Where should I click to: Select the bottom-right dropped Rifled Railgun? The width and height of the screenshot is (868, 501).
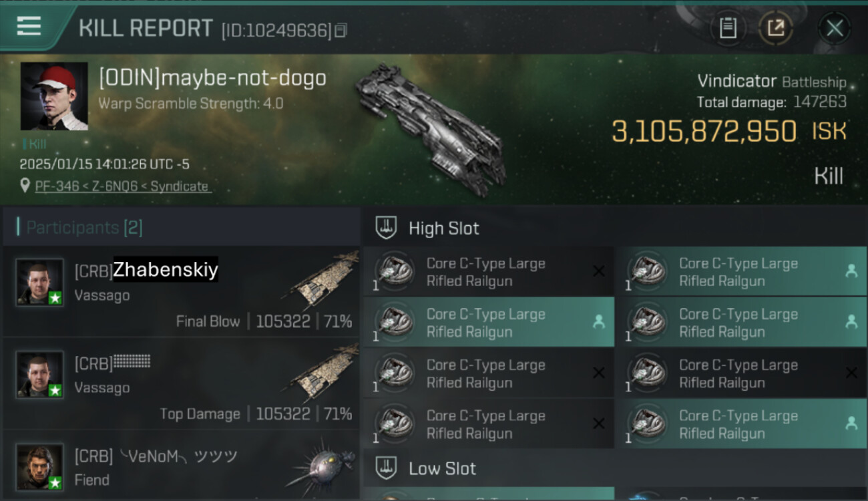(x=741, y=424)
